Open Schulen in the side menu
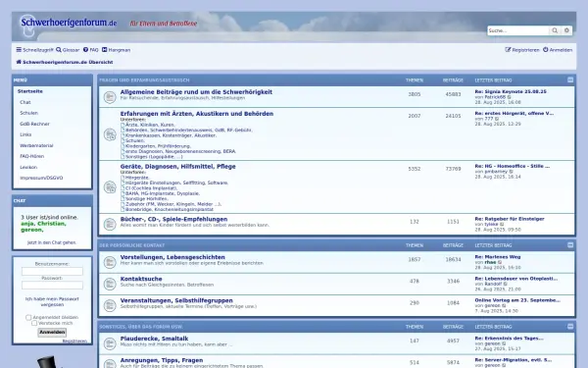 pos(28,113)
